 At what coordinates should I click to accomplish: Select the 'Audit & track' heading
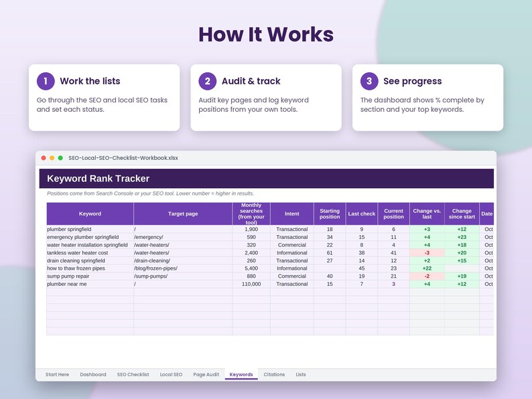tap(251, 81)
